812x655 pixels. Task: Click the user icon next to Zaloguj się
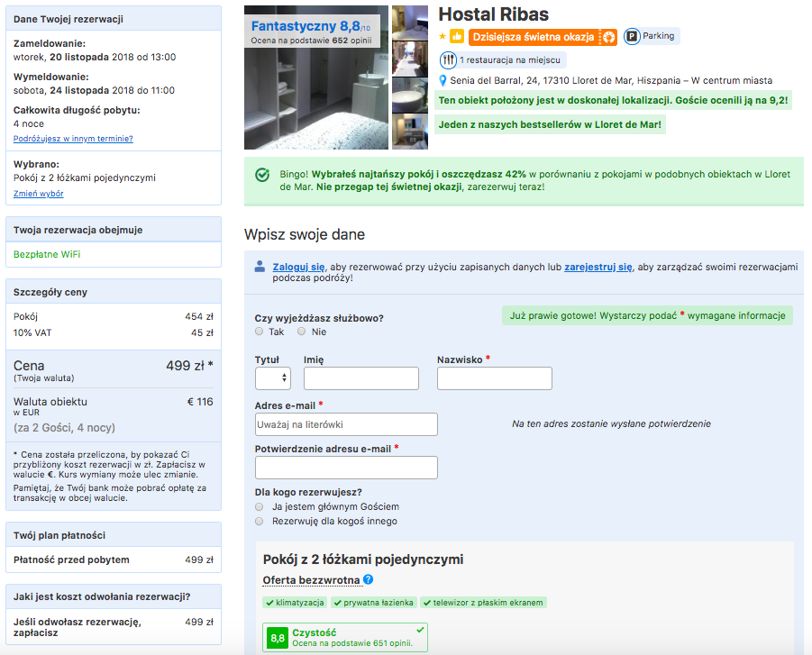[x=260, y=267]
